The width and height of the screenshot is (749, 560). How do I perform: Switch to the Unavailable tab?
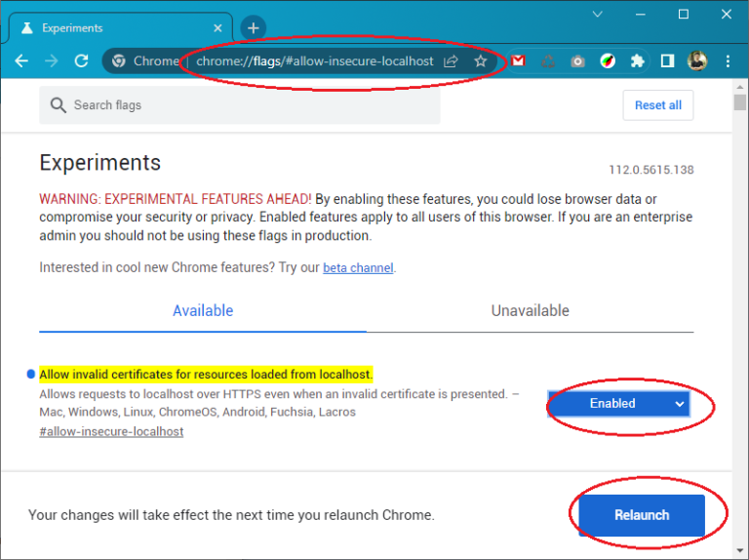click(530, 310)
